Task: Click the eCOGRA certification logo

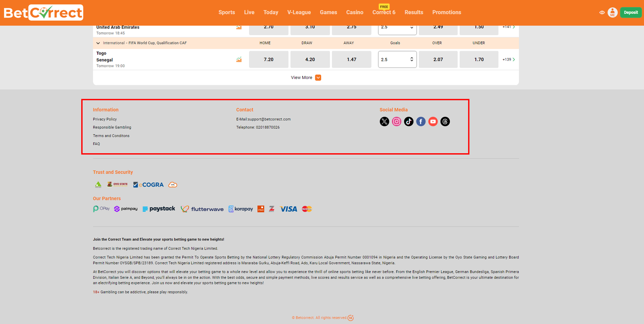Action: (x=148, y=184)
